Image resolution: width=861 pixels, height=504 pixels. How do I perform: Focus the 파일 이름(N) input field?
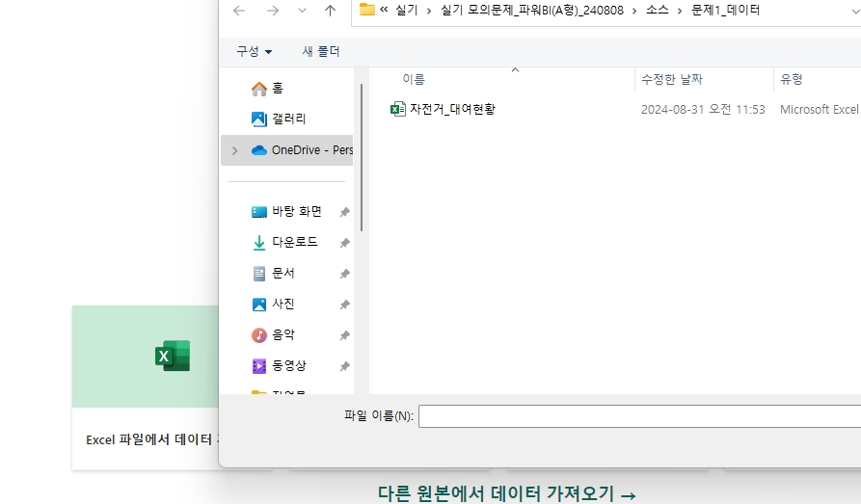click(639, 416)
